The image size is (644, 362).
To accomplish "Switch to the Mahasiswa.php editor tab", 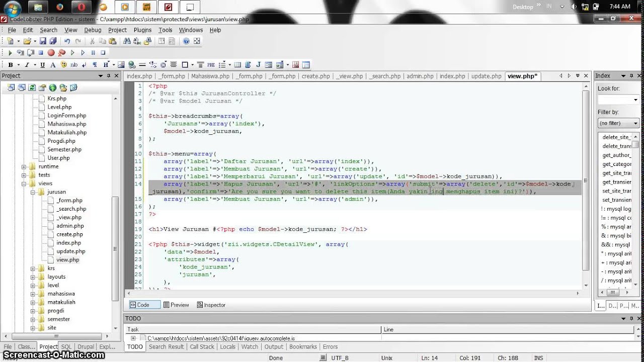I will (210, 76).
